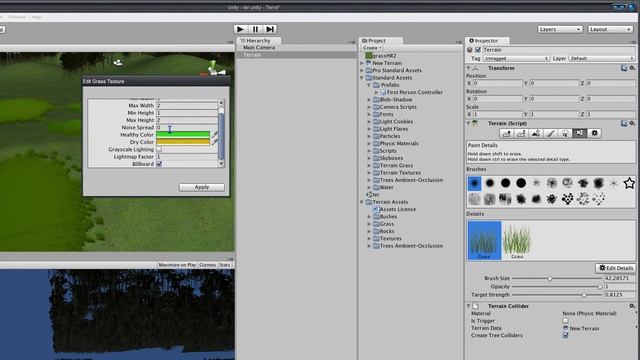
Task: Click the Pause button in the toolbar
Action: tap(255, 29)
